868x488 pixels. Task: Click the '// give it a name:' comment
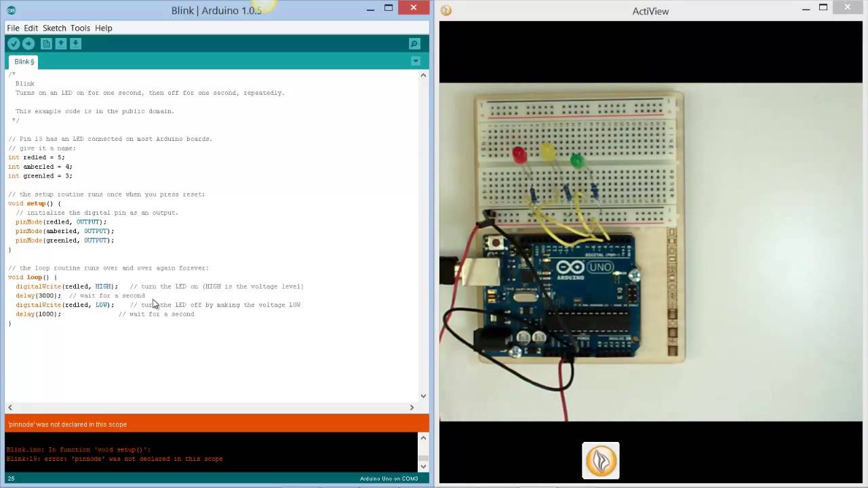click(x=42, y=148)
